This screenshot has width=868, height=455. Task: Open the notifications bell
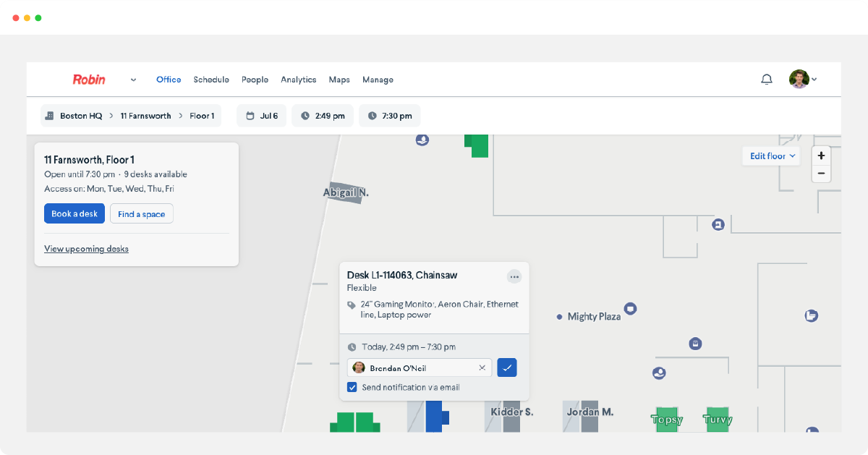click(767, 80)
